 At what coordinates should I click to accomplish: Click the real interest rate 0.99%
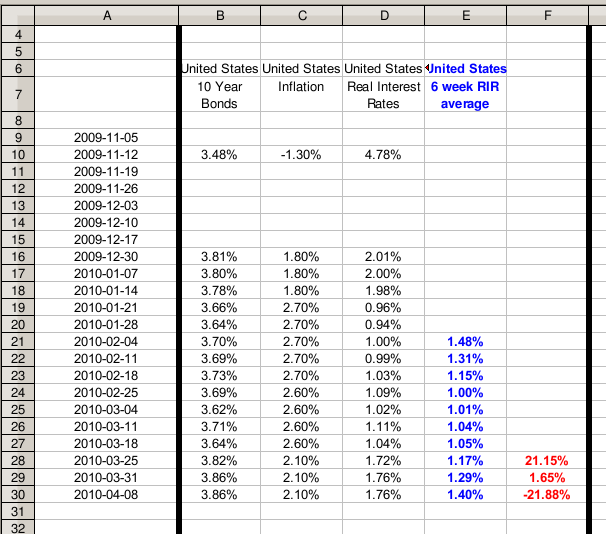click(x=383, y=359)
